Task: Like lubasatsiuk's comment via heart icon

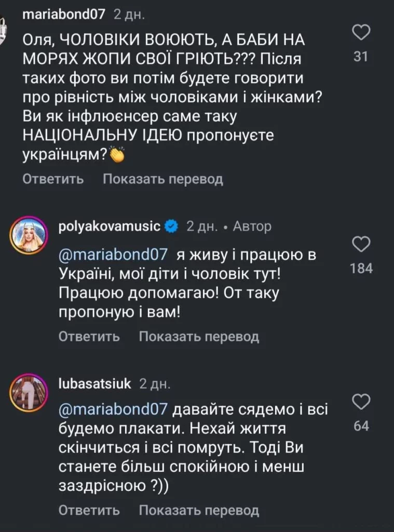Action: click(x=361, y=402)
